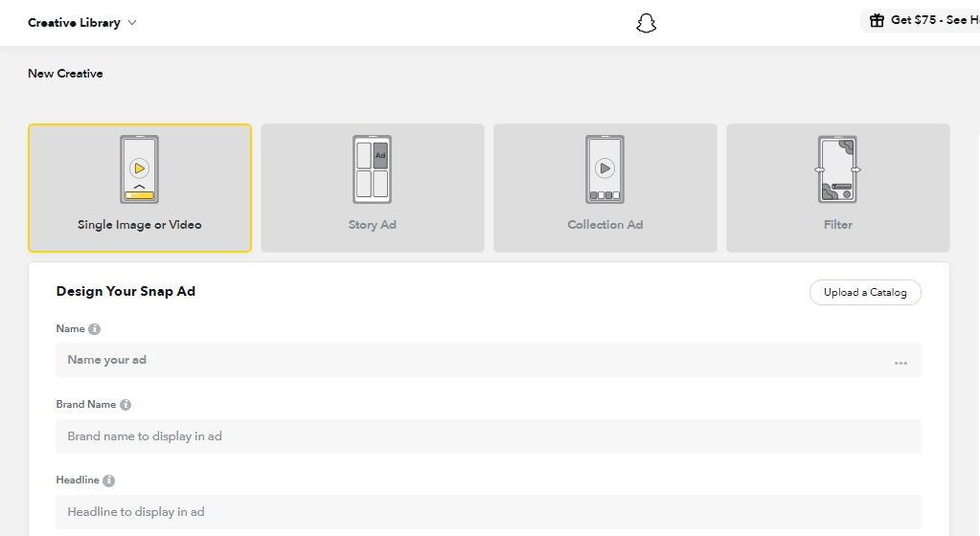980x536 pixels.
Task: Click the gift icon in header
Action: (x=877, y=20)
